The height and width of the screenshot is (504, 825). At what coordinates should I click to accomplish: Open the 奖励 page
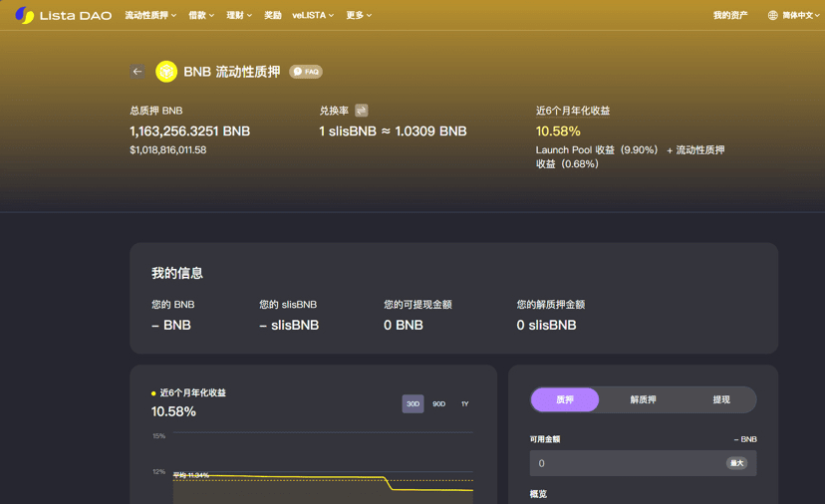[273, 15]
